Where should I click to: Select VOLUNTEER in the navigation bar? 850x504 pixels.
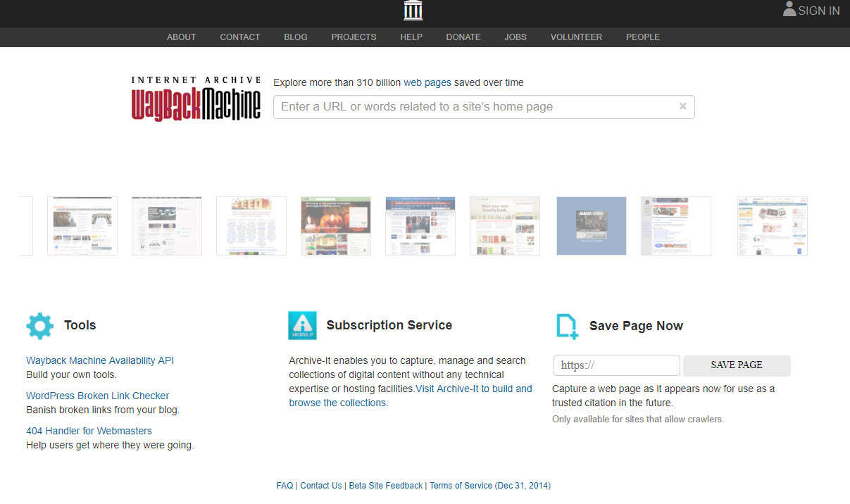576,37
